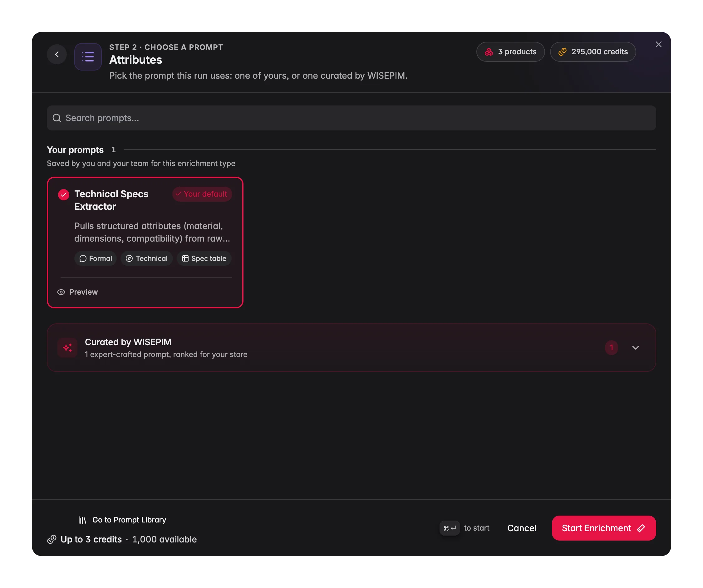Focus the Search prompts field
This screenshot has height=588, width=703.
(x=351, y=118)
